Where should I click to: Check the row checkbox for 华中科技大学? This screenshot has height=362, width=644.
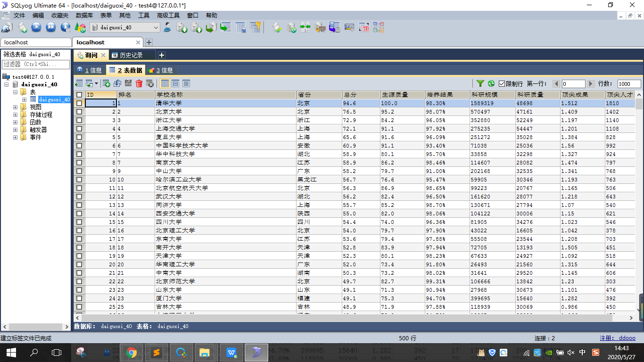click(79, 154)
